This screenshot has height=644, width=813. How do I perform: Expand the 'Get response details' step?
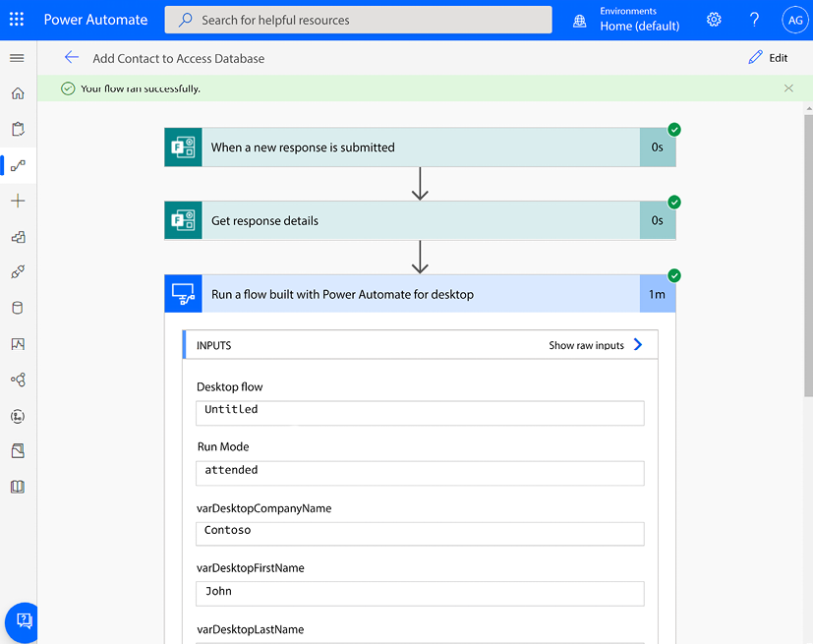coord(420,220)
